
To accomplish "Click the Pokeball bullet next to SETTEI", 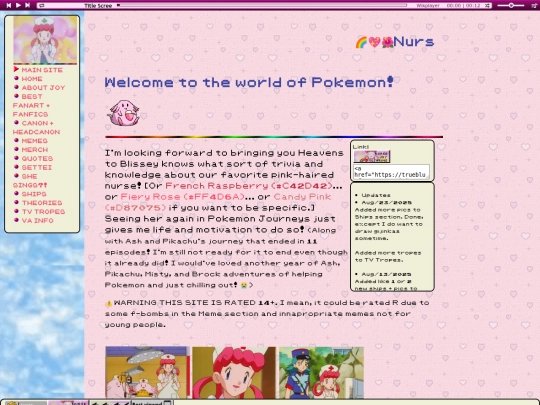I will pyautogui.click(x=16, y=167).
